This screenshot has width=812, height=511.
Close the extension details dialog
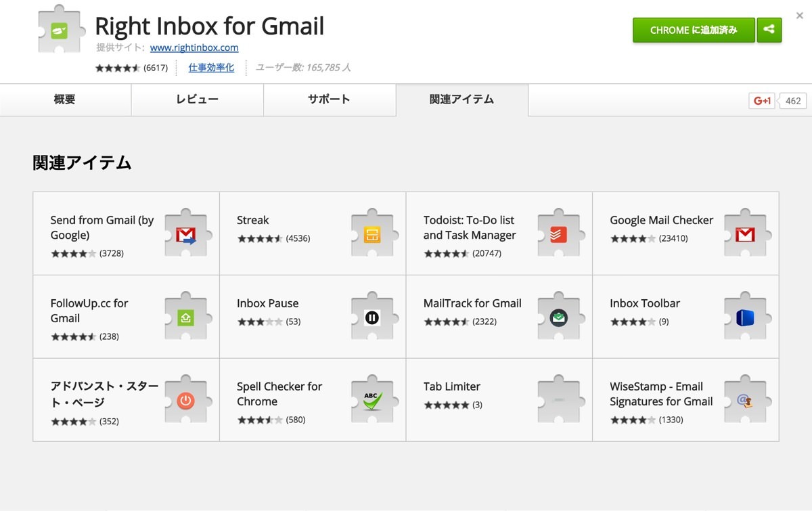[800, 15]
